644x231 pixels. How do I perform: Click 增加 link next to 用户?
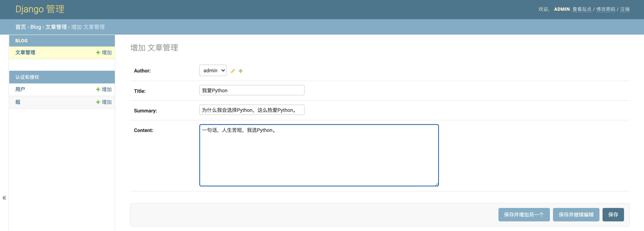pos(104,89)
